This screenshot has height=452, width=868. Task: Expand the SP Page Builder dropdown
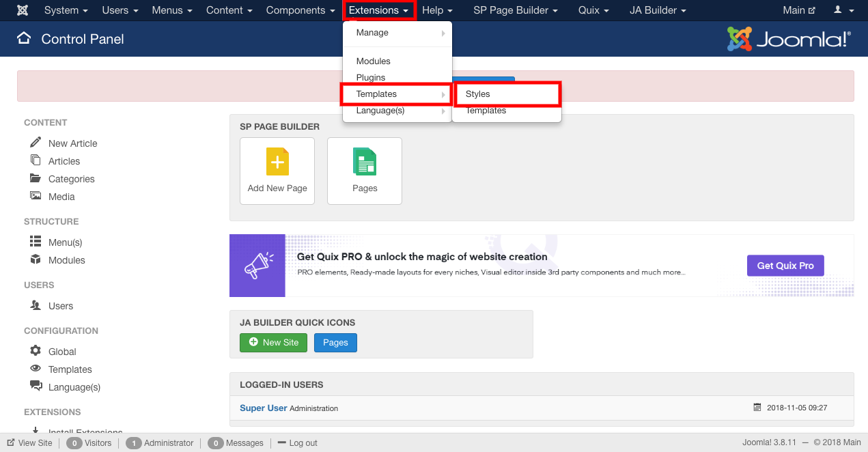click(x=516, y=10)
